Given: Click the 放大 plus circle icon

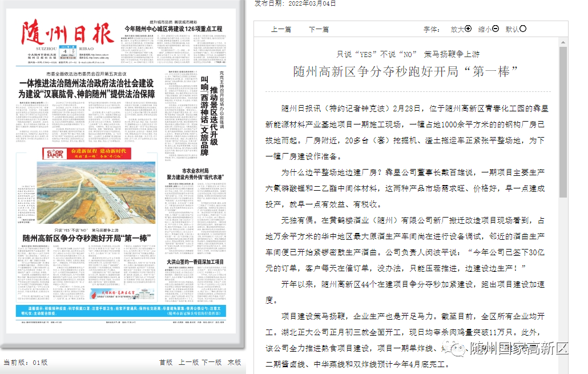Looking at the screenshot, I should pyautogui.click(x=468, y=29).
